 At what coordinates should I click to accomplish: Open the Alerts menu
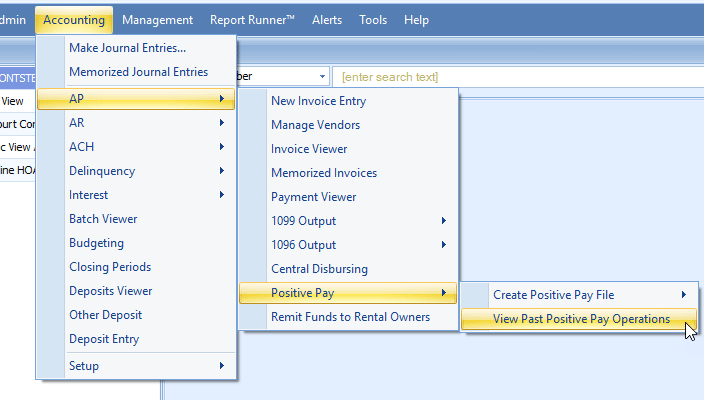(327, 20)
